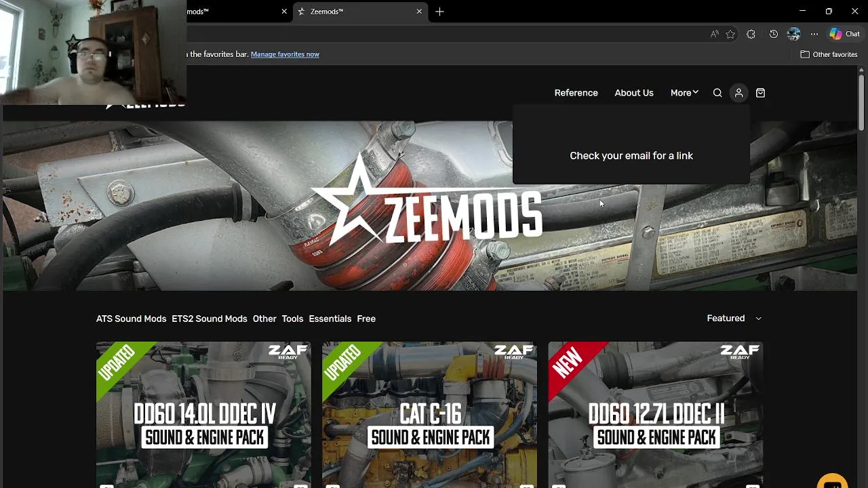Open browser history clock icon
Image resolution: width=868 pixels, height=488 pixels.
tap(774, 34)
